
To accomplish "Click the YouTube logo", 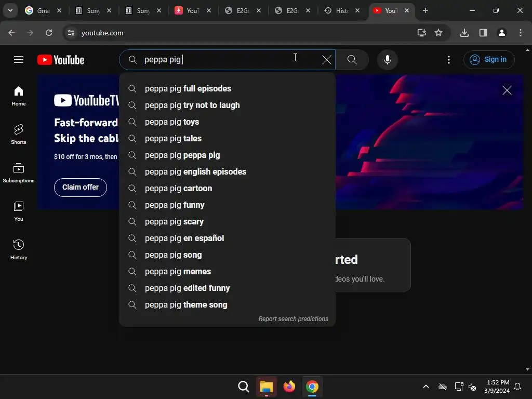I will click(x=61, y=60).
